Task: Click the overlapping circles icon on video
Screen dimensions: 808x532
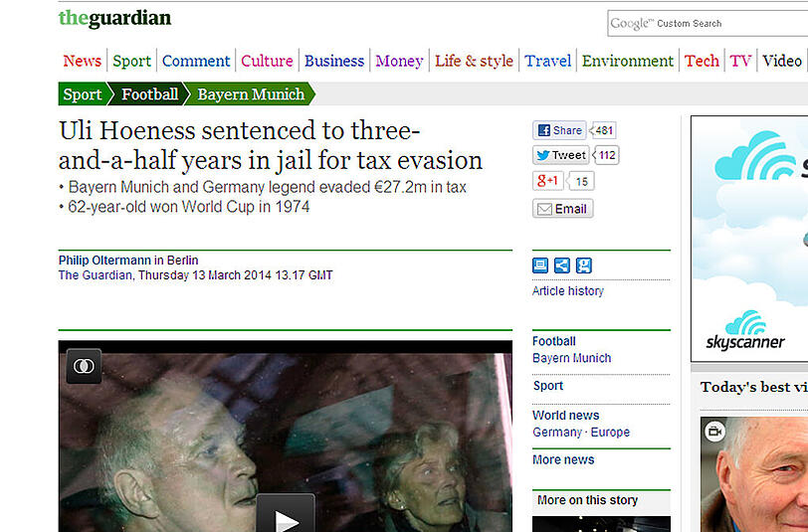Action: tap(84, 366)
